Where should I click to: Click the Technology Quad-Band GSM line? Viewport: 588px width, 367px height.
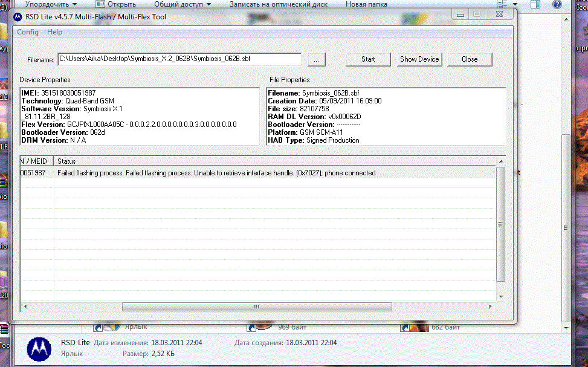click(68, 100)
